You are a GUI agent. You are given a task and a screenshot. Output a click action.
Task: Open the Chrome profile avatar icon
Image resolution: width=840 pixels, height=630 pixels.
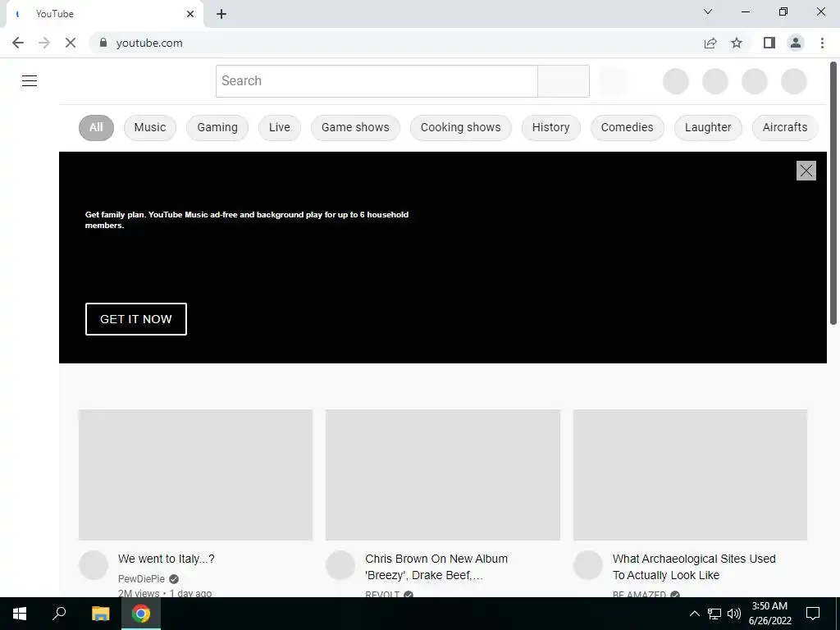point(796,43)
